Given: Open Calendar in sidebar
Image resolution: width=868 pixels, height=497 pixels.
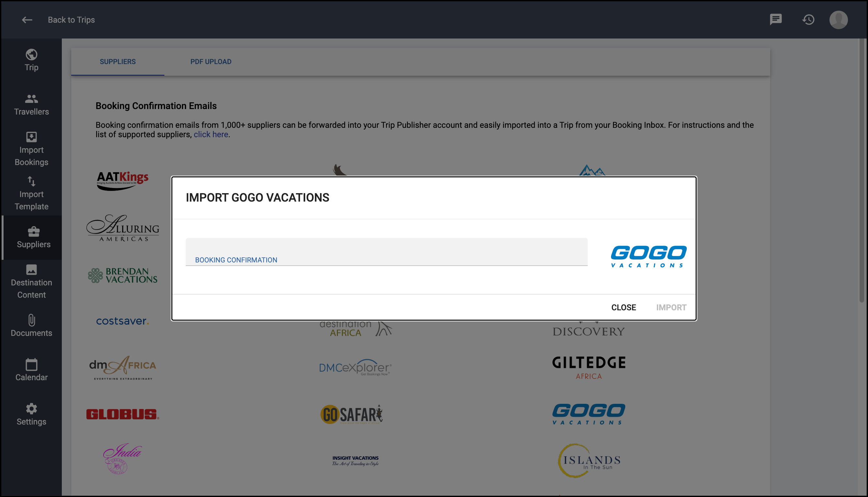Looking at the screenshot, I should tap(31, 370).
